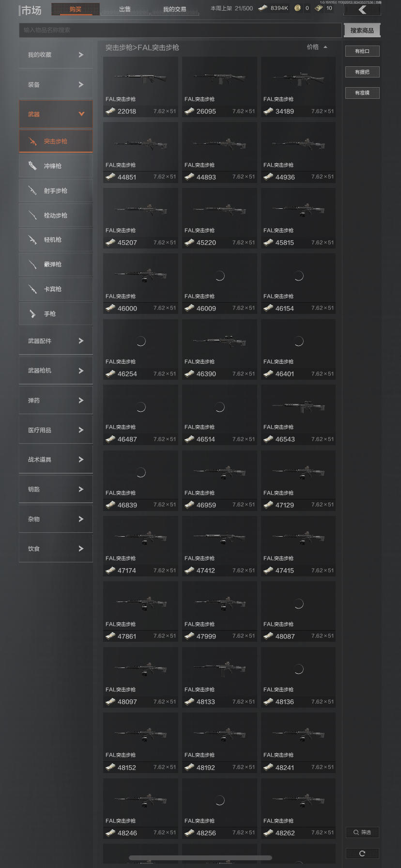Toggle the 有准镜 scope filter

(362, 93)
